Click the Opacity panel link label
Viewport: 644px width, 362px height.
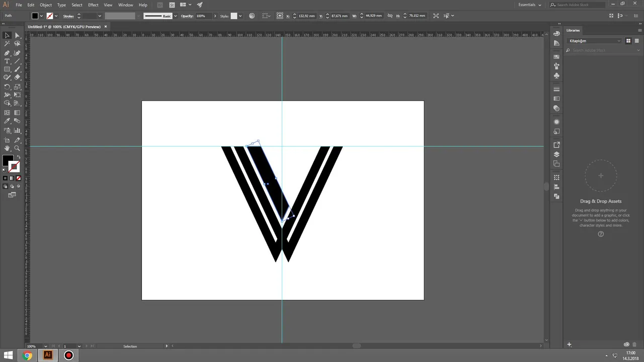click(x=187, y=16)
